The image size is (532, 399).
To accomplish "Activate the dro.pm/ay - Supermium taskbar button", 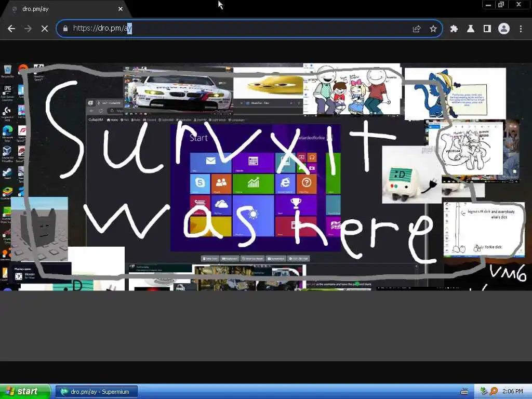I will coord(97,392).
